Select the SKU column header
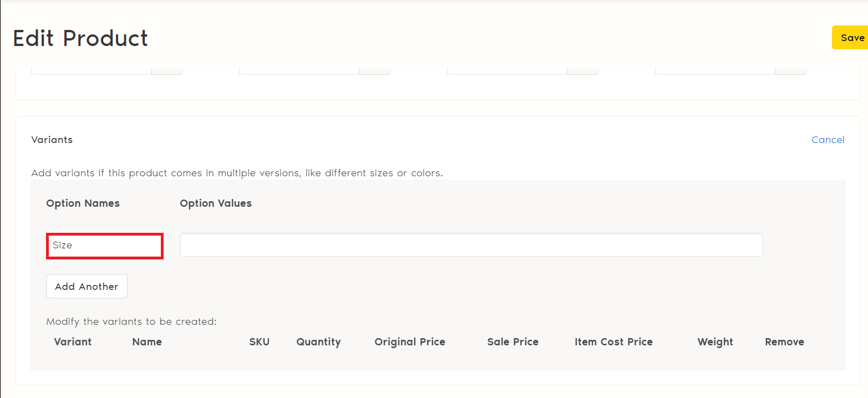 pyautogui.click(x=259, y=342)
